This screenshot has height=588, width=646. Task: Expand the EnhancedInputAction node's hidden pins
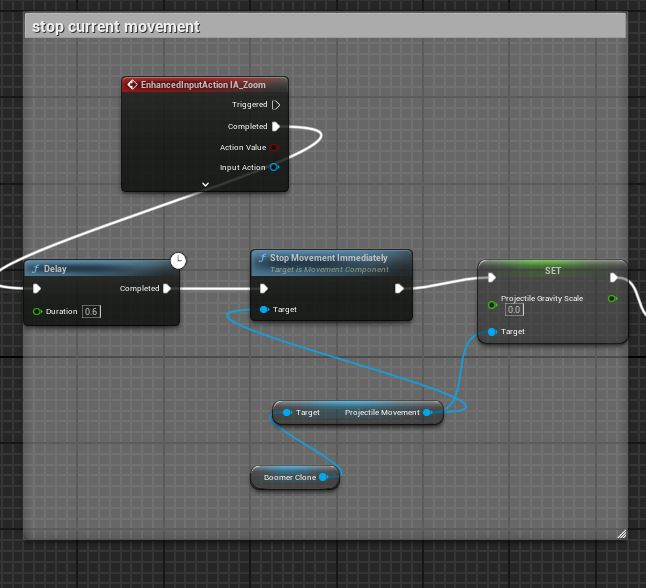click(x=205, y=184)
